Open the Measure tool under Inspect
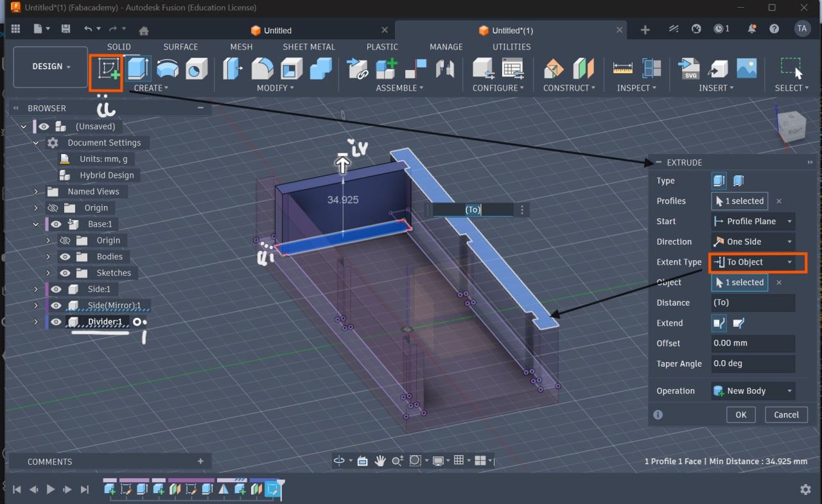822x504 pixels. (622, 68)
